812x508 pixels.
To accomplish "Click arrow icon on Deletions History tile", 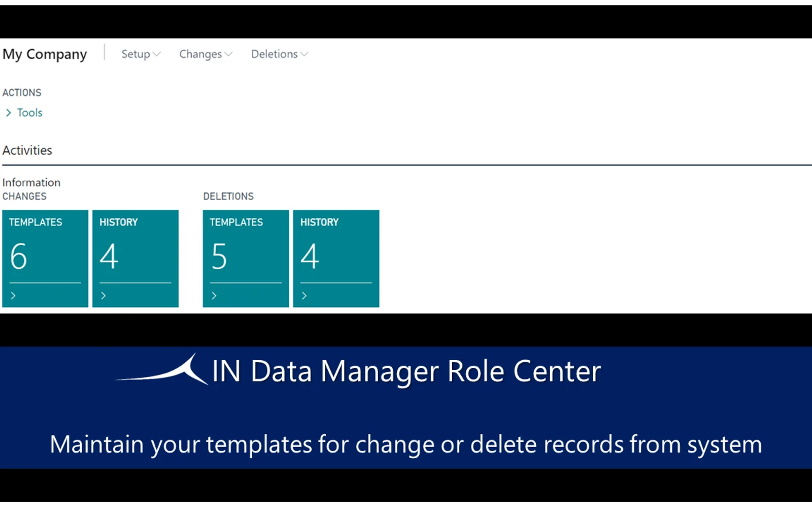I will (x=304, y=296).
